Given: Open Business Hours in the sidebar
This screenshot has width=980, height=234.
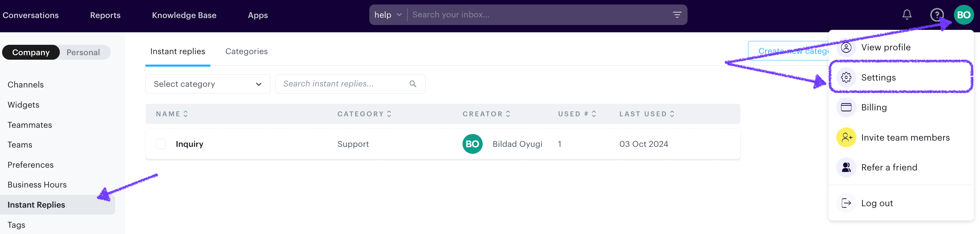Looking at the screenshot, I should click(x=37, y=185).
